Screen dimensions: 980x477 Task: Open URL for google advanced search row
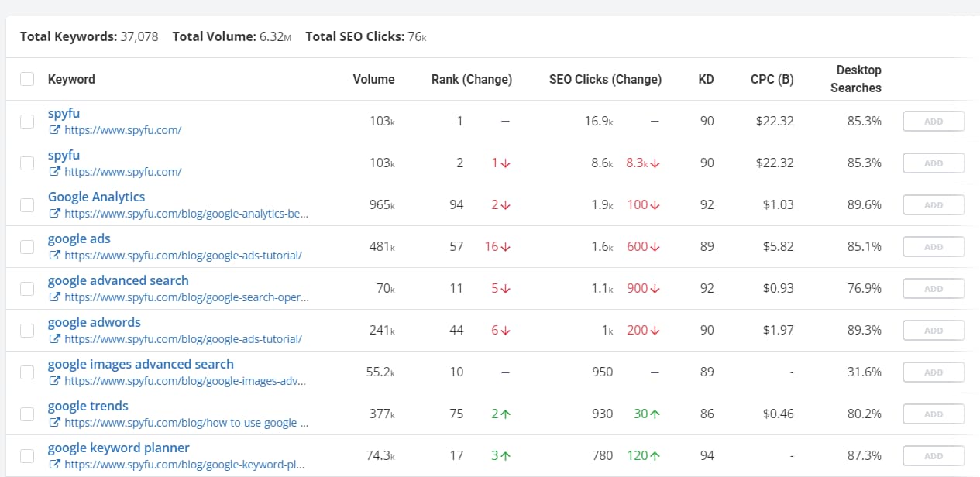[x=187, y=297]
